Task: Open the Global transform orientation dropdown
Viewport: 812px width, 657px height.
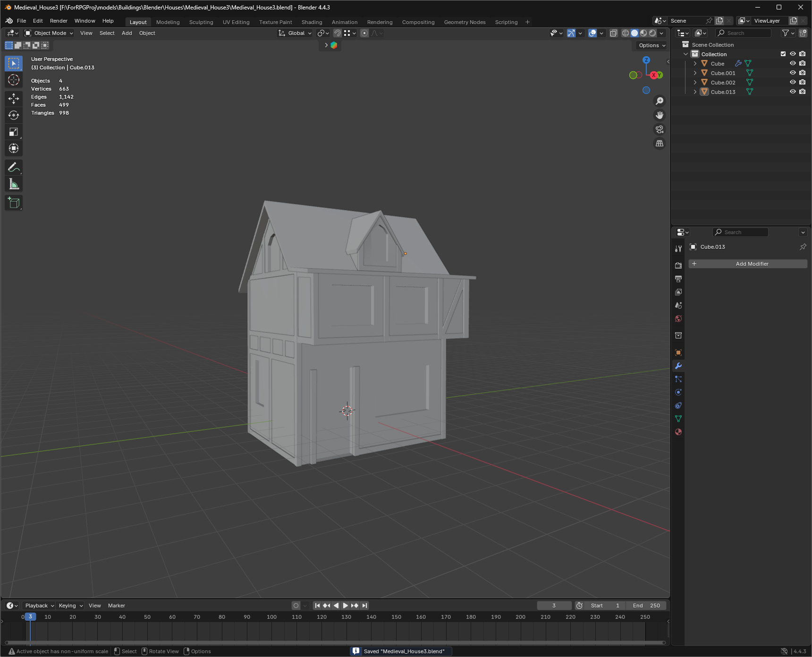Action: tap(296, 33)
